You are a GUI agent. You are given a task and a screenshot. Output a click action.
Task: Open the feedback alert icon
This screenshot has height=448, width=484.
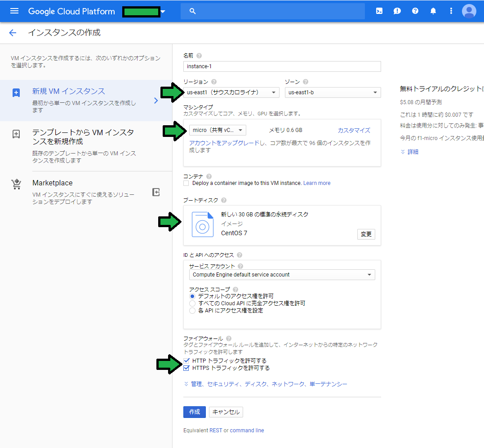[397, 11]
